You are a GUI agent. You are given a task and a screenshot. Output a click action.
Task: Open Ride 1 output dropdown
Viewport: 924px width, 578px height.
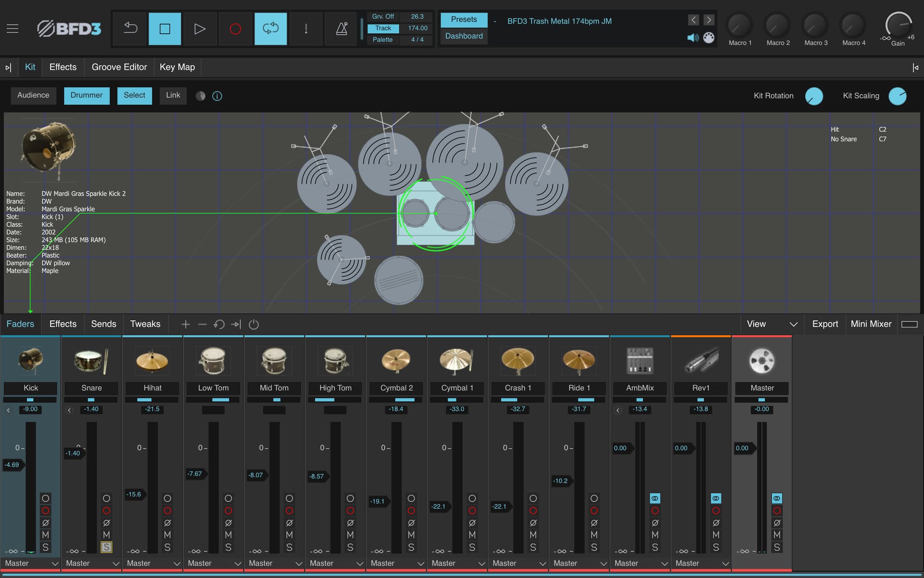[x=579, y=563]
